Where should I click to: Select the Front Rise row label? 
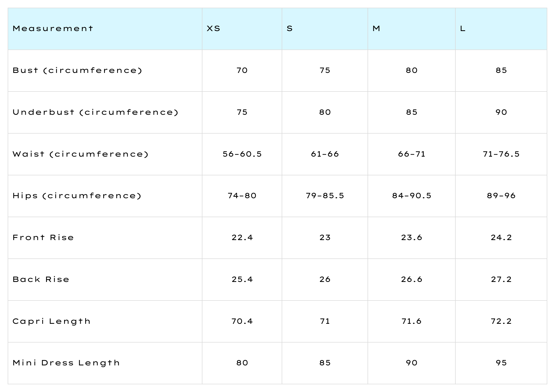point(43,238)
